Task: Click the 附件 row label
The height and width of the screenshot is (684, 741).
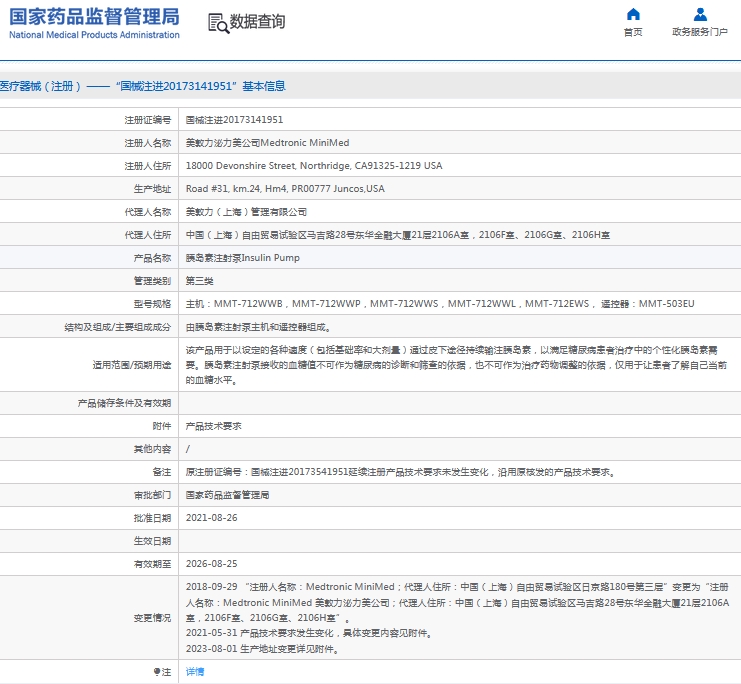Action: (x=162, y=426)
